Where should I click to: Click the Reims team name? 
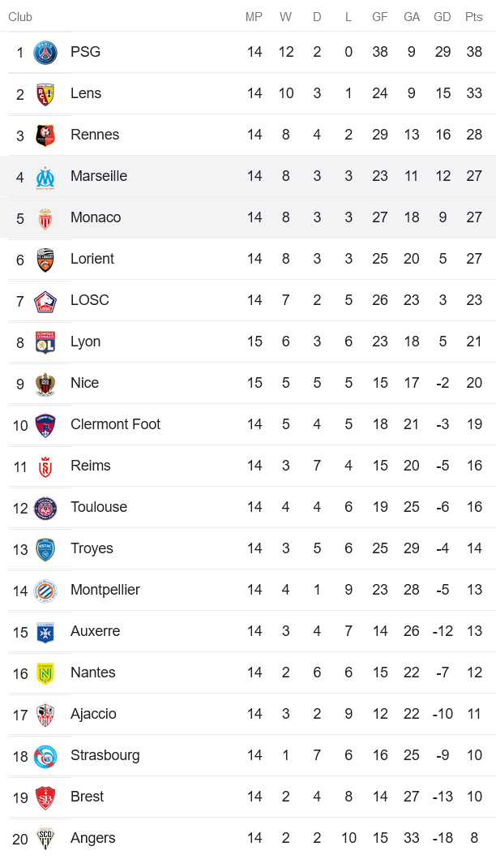tap(91, 466)
